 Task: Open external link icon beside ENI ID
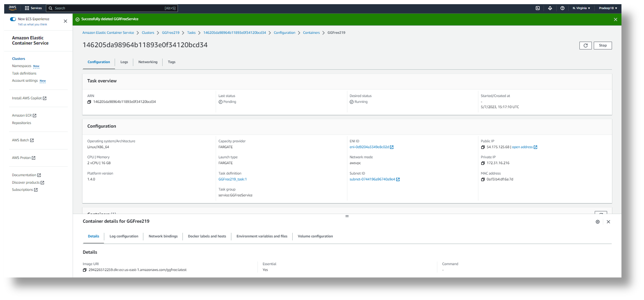click(x=392, y=147)
